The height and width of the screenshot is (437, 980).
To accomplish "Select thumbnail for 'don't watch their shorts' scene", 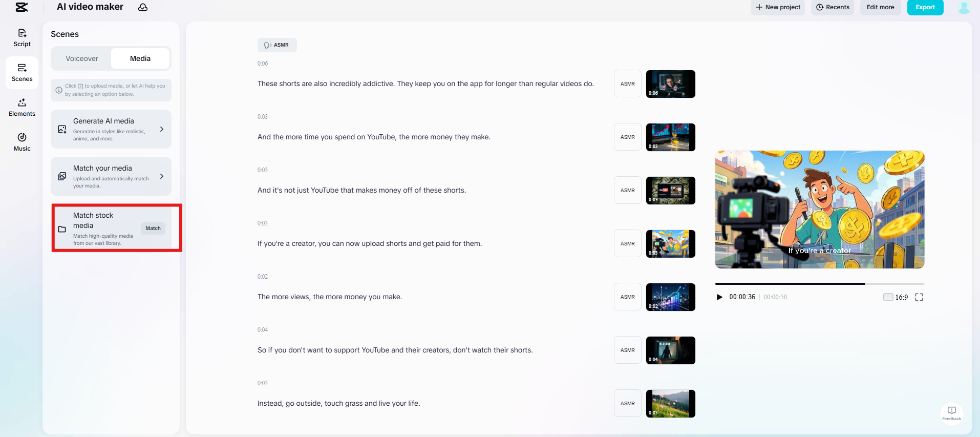I will pyautogui.click(x=671, y=350).
